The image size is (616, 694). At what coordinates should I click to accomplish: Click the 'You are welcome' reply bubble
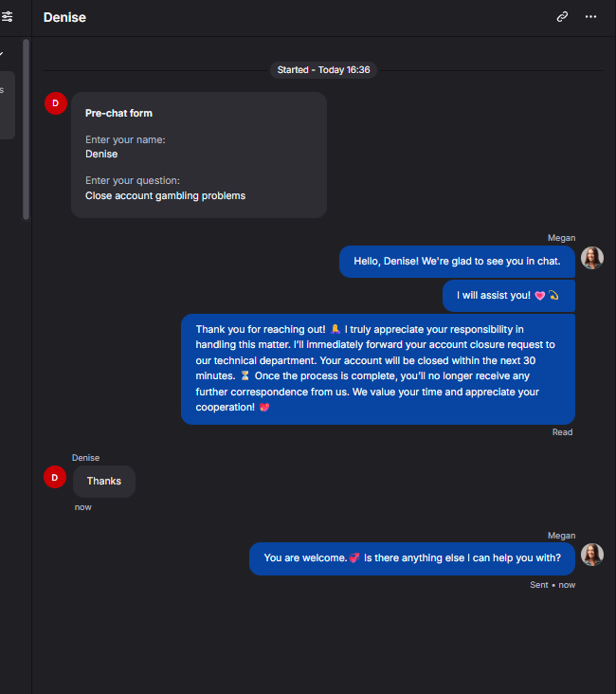pos(412,558)
